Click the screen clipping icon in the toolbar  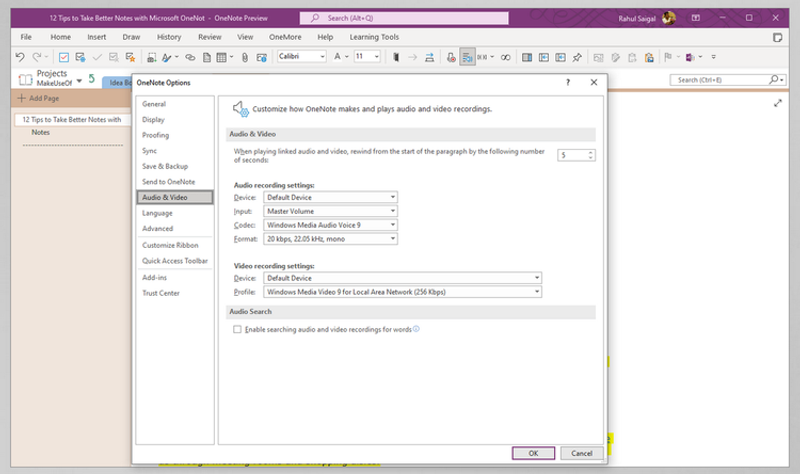tap(152, 57)
